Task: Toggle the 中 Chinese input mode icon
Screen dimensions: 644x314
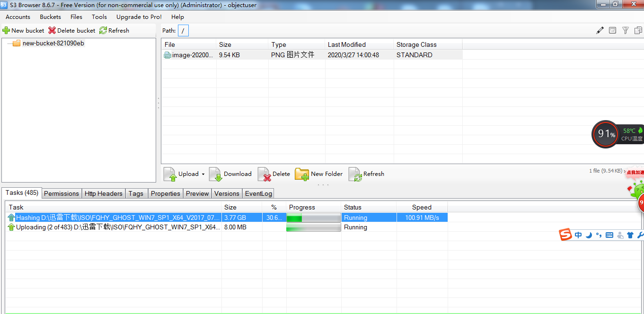Action: pyautogui.click(x=578, y=235)
